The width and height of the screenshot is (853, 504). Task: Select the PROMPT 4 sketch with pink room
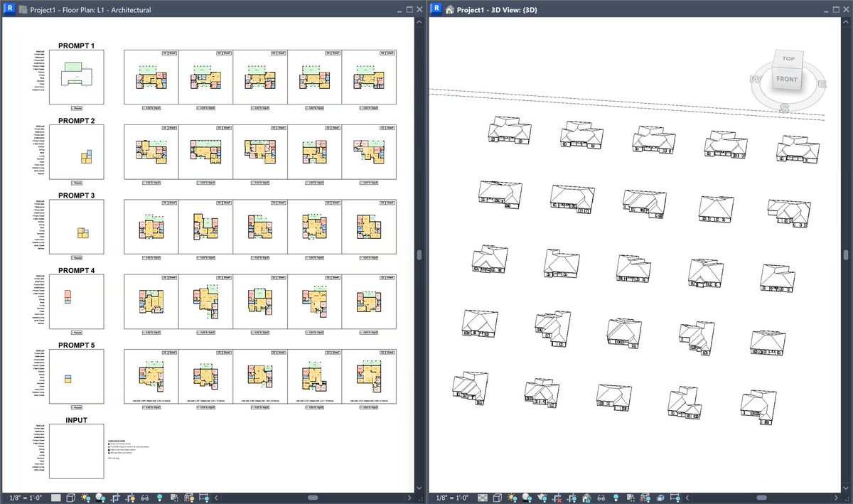77,302
